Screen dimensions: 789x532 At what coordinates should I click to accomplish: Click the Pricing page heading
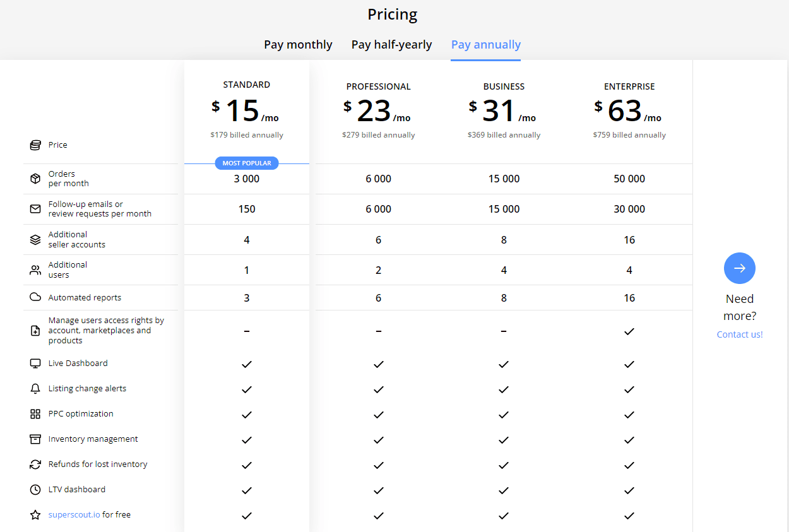[393, 15]
